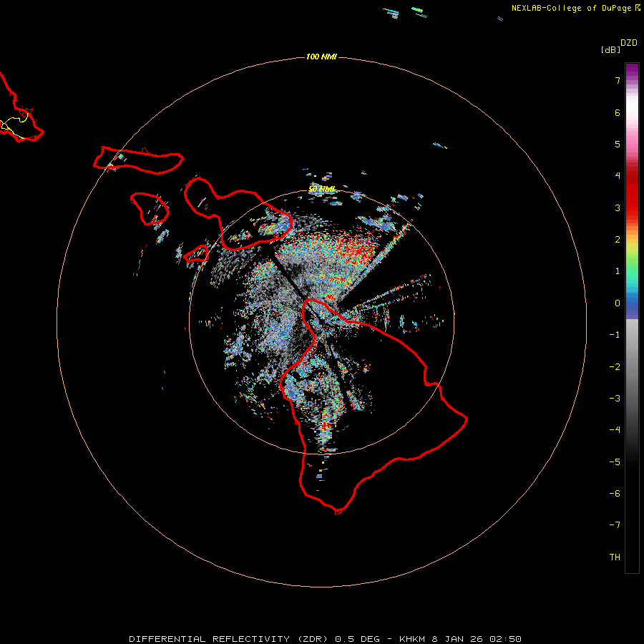This screenshot has height=644, width=644.
Task: Click the 02:50 timestamp in caption
Action: (505, 639)
